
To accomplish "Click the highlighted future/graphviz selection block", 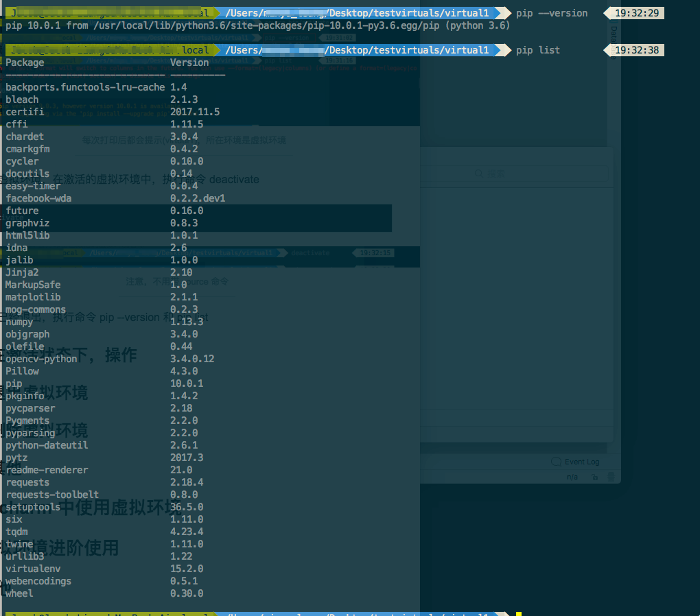I will point(196,217).
